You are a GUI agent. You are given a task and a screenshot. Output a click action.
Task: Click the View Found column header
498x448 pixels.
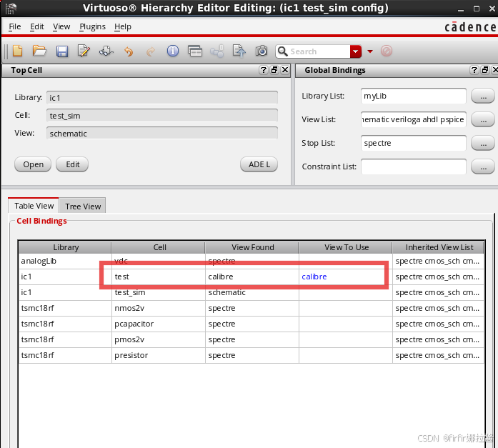[252, 247]
